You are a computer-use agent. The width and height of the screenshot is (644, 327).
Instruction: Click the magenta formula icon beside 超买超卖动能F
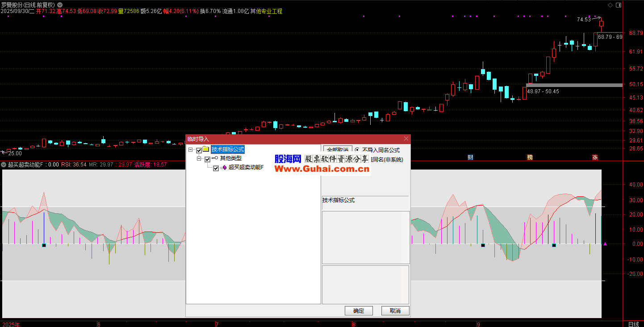[x=224, y=168]
